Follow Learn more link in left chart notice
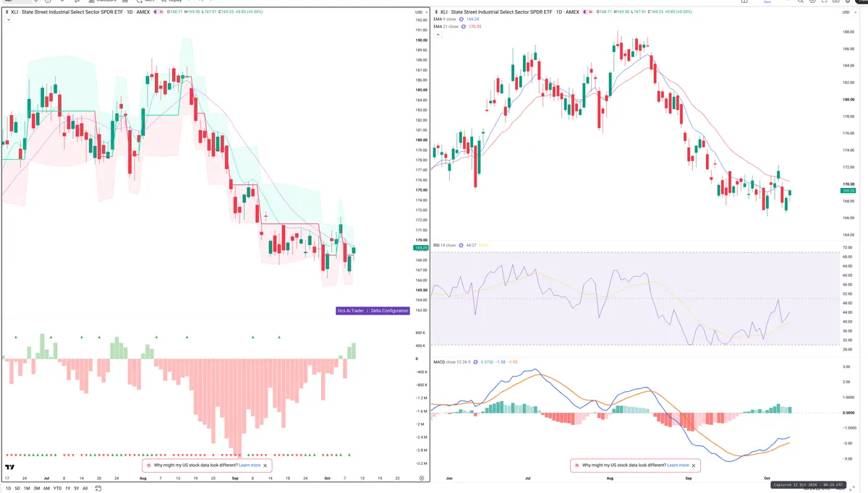Image resolution: width=868 pixels, height=493 pixels. (x=250, y=466)
